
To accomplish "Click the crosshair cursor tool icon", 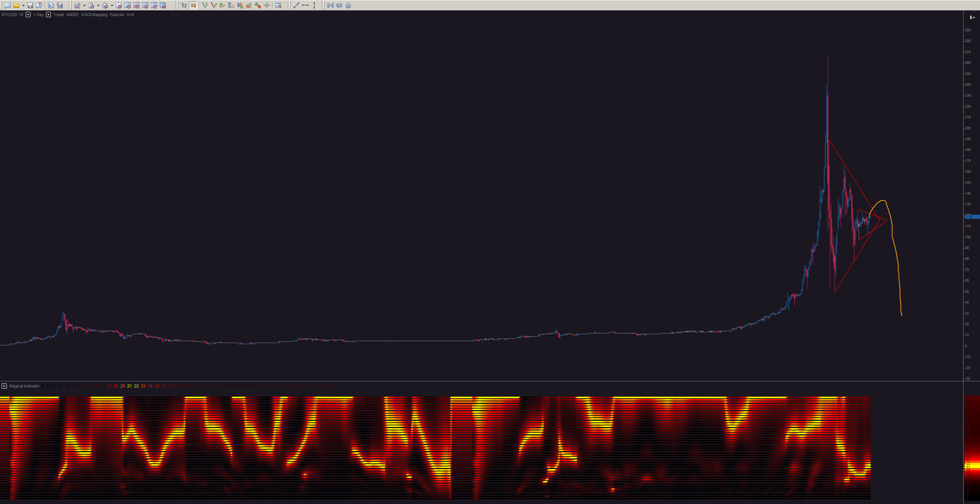I will pos(267,5).
